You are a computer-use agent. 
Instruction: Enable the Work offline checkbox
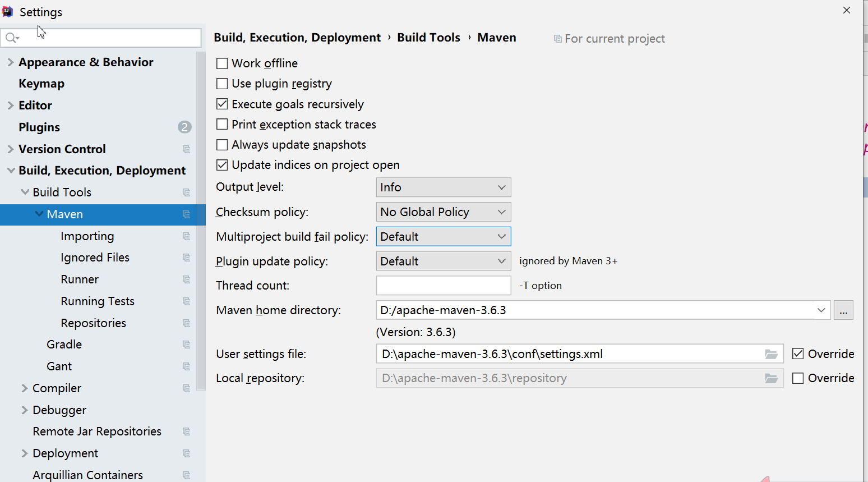[222, 63]
